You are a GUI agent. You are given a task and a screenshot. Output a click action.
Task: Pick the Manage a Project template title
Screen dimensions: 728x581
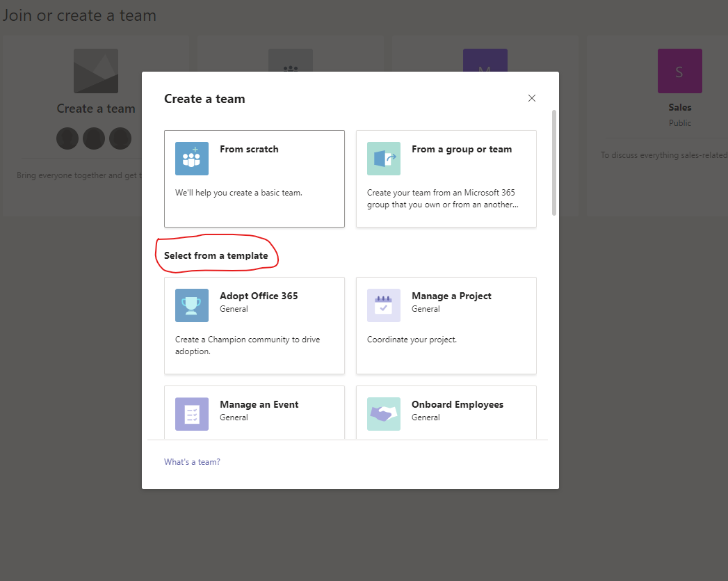451,296
